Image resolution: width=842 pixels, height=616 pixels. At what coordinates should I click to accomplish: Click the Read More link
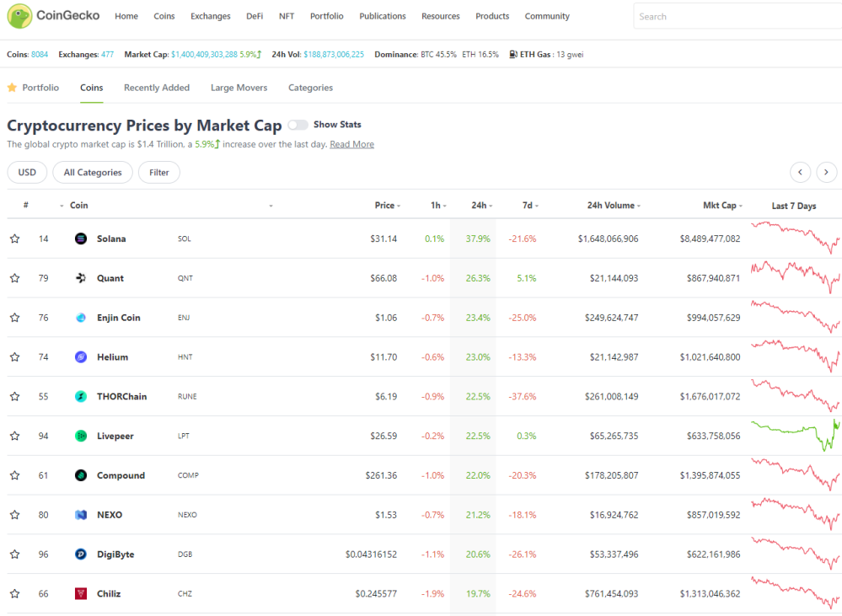(351, 144)
